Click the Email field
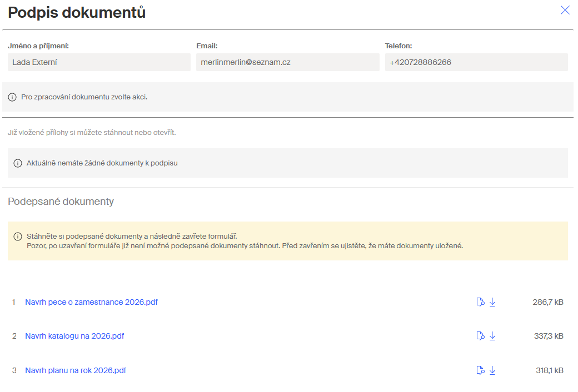578x392 pixels. point(287,62)
